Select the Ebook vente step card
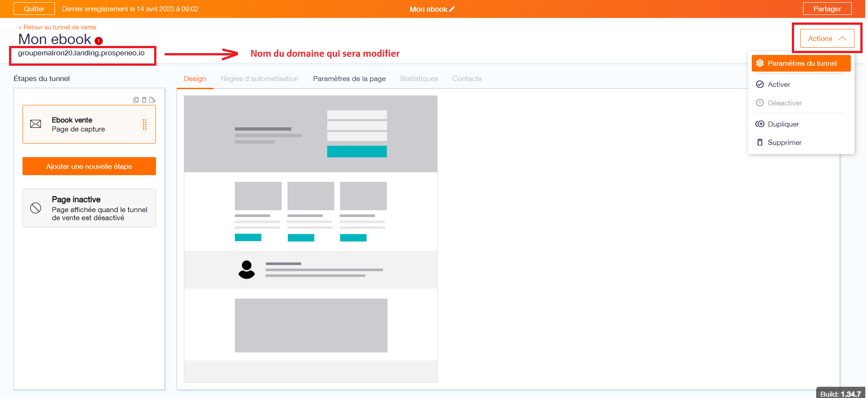 [x=89, y=124]
